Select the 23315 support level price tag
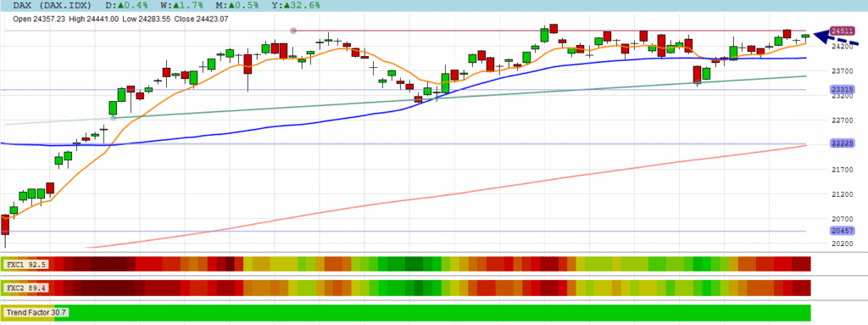Image resolution: width=868 pixels, height=325 pixels. (842, 89)
